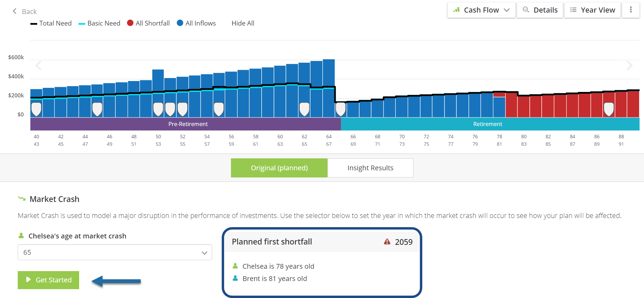This screenshot has width=644, height=298.
Task: Toggle the Basic Need series visibility
Action: pos(99,23)
